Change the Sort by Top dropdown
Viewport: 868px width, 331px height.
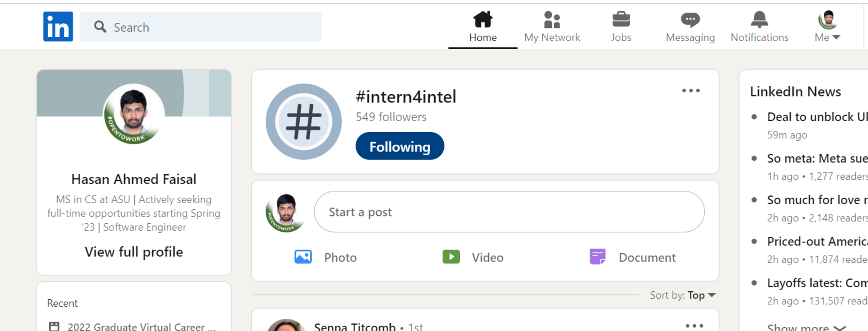pyautogui.click(x=701, y=295)
